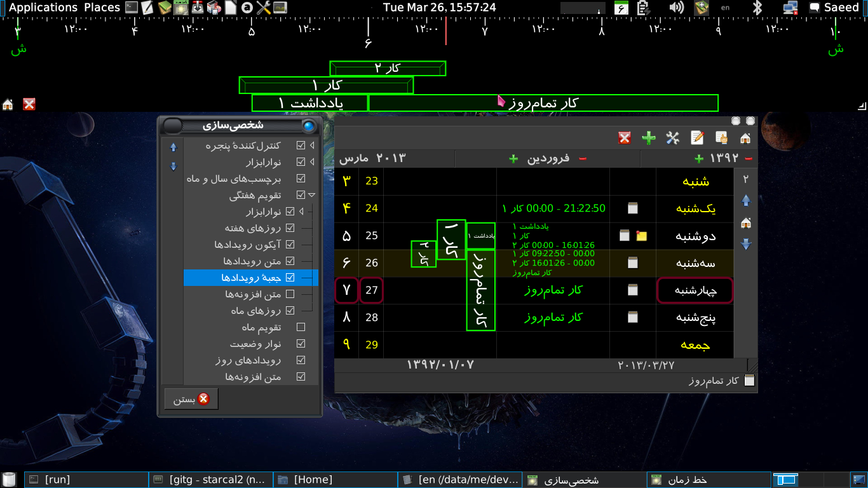Click the green plus add-event toolbar icon
The image size is (868, 488).
coord(648,138)
